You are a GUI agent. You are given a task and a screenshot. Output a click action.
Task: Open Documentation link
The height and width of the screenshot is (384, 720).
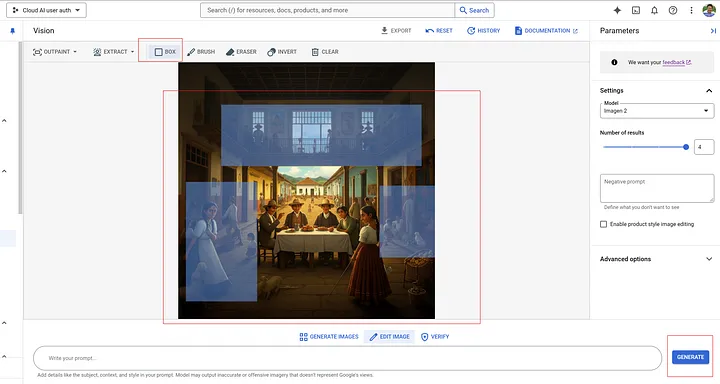546,31
